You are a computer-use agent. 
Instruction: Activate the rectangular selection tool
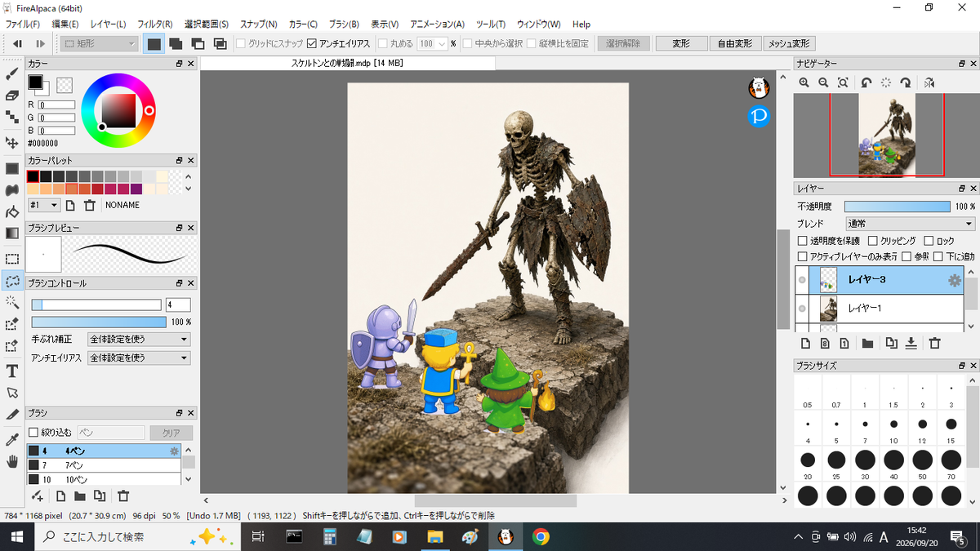[12, 259]
